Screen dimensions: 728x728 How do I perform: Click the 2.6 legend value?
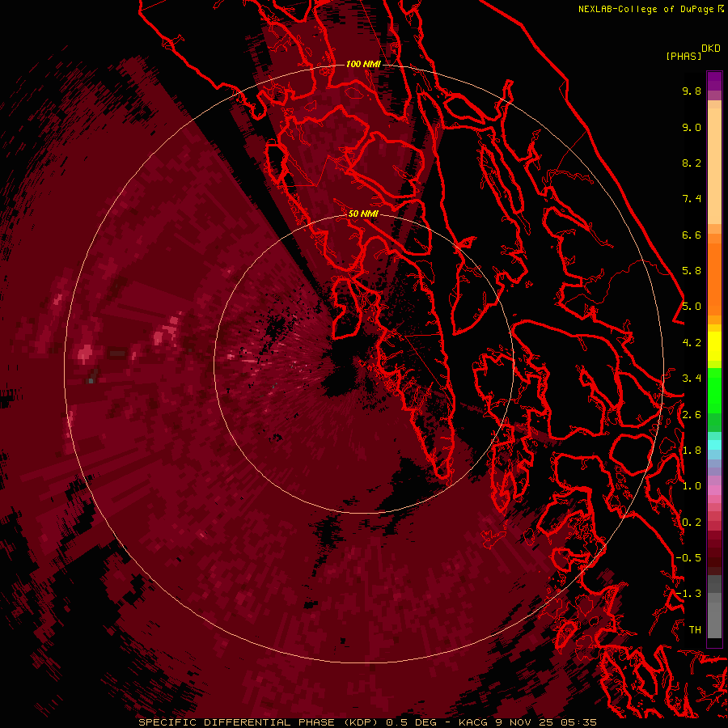(x=692, y=414)
